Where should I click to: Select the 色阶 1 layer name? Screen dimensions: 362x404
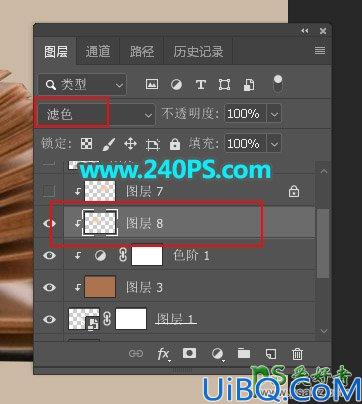[x=191, y=256]
